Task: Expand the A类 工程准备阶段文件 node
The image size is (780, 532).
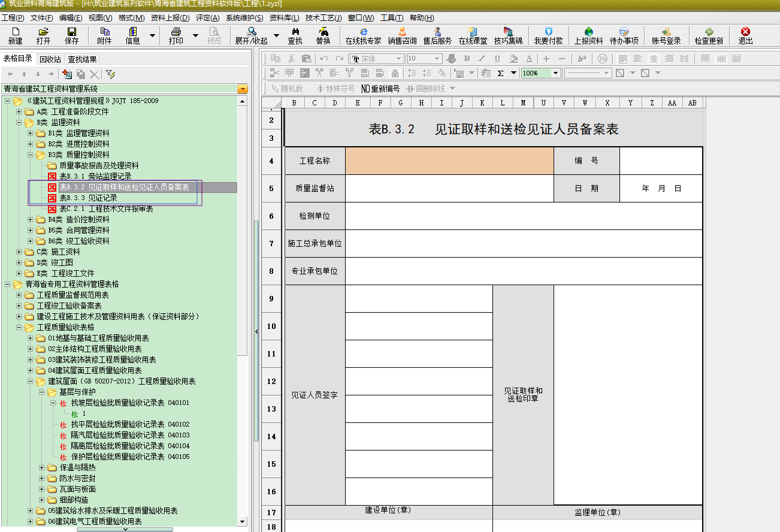Action: click(x=19, y=111)
